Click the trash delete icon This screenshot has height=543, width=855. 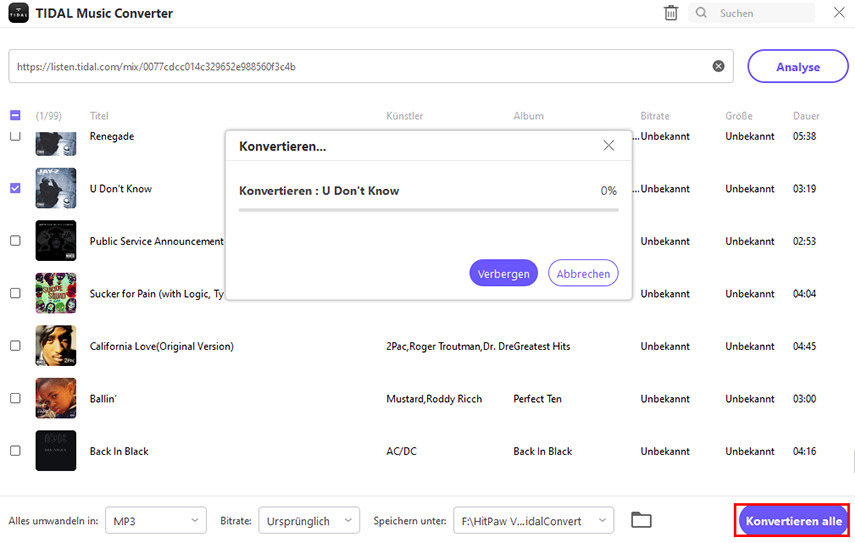671,13
